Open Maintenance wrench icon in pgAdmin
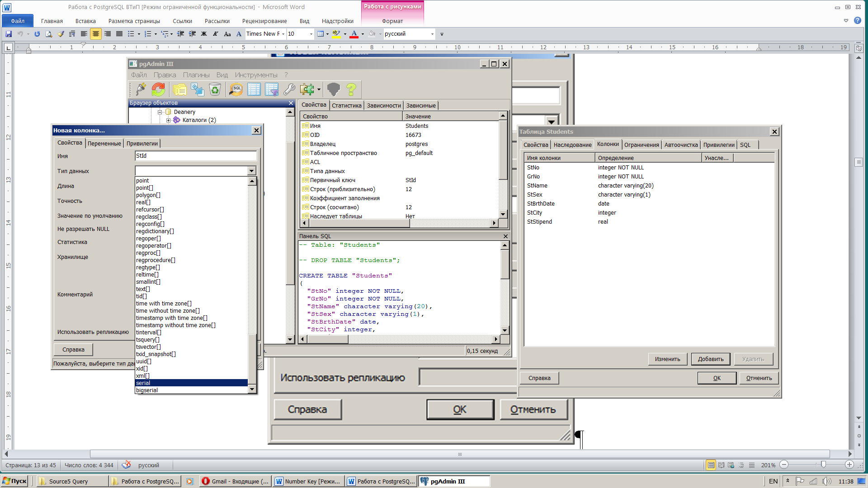Screen dimensions: 868x488 pos(289,89)
